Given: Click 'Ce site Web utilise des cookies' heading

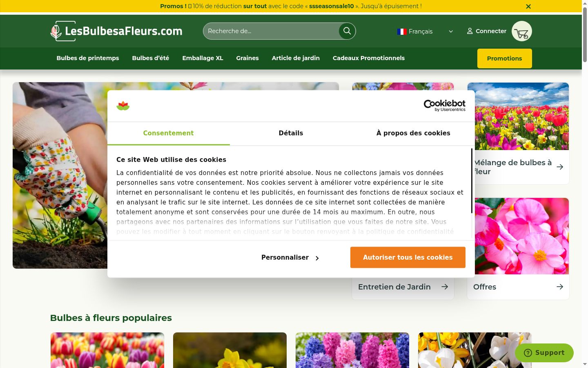Looking at the screenshot, I should pyautogui.click(x=171, y=160).
